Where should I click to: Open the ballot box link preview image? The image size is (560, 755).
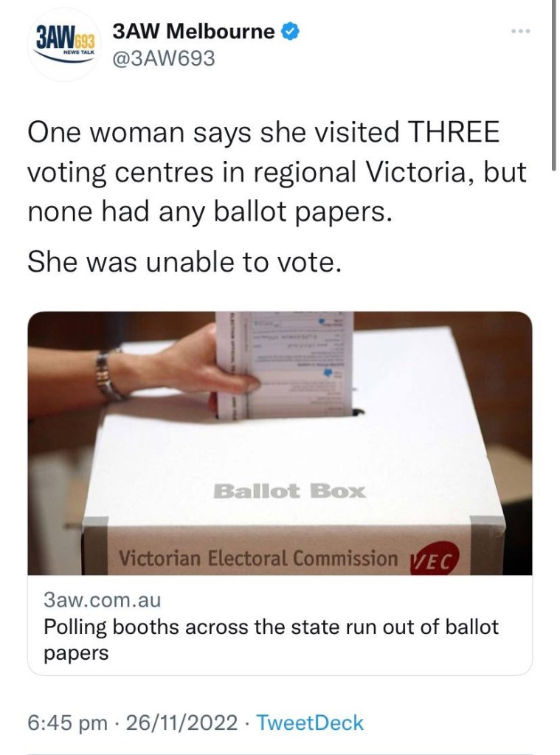pyautogui.click(x=280, y=443)
